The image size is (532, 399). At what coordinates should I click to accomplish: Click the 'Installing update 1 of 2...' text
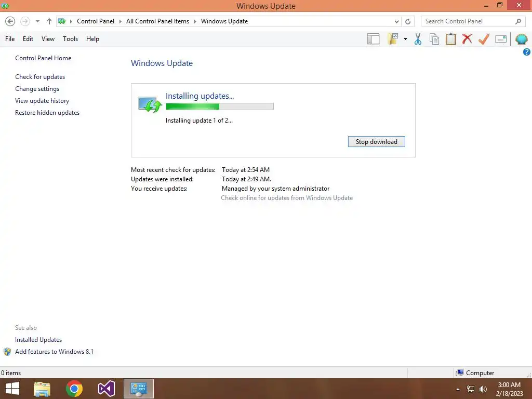pos(199,121)
